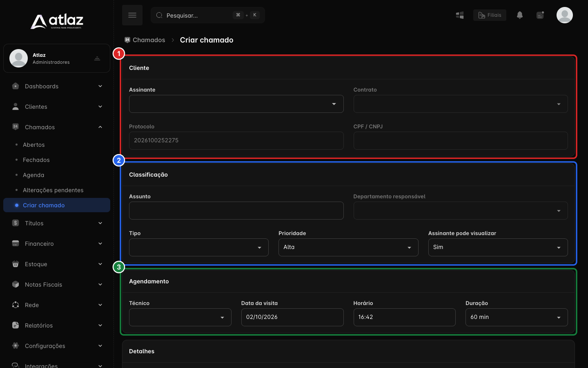Click the Horário time field
The width and height of the screenshot is (588, 368).
pyautogui.click(x=404, y=317)
